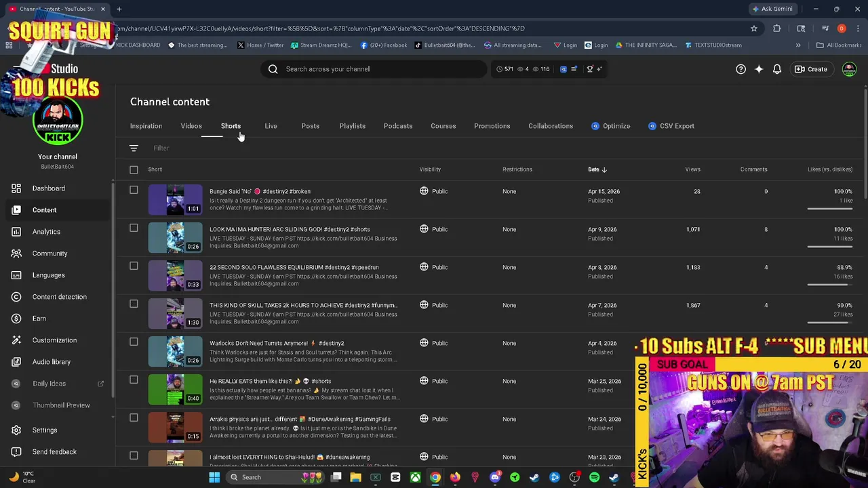Screen dimensions: 868x488
Task: Check Arrakis physics short checkbox
Action: [134, 418]
